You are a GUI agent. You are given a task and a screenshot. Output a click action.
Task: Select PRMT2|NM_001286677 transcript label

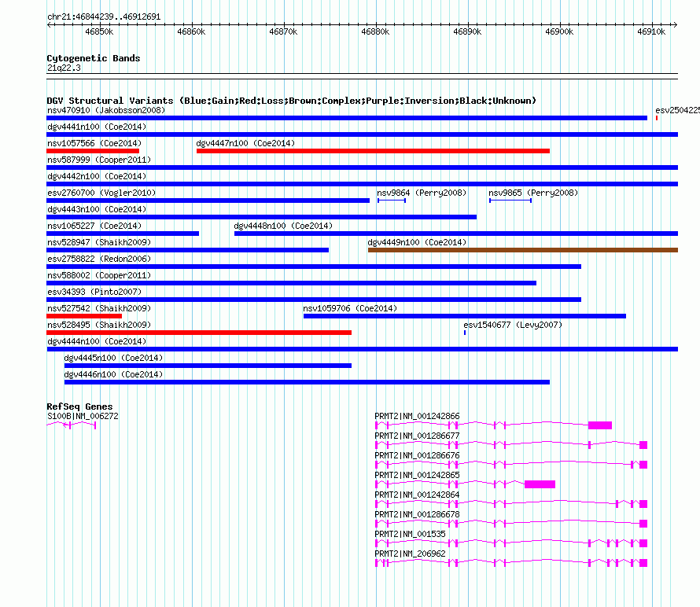(417, 436)
